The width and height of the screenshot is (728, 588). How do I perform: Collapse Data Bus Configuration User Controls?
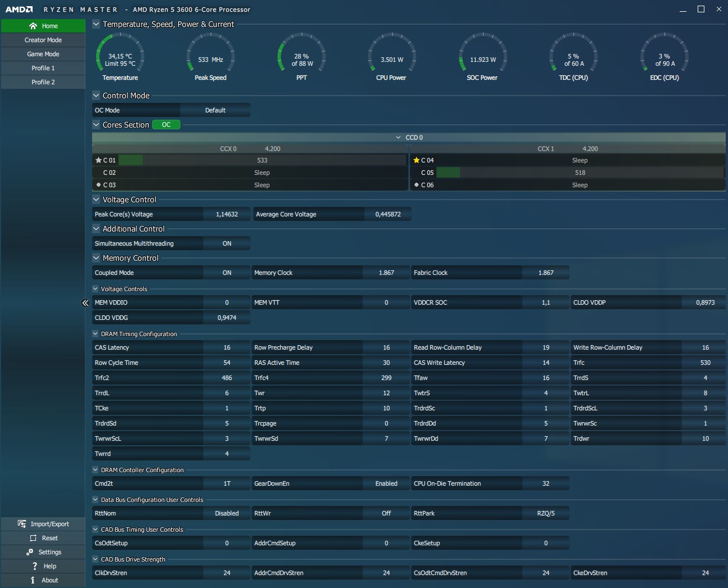point(95,500)
